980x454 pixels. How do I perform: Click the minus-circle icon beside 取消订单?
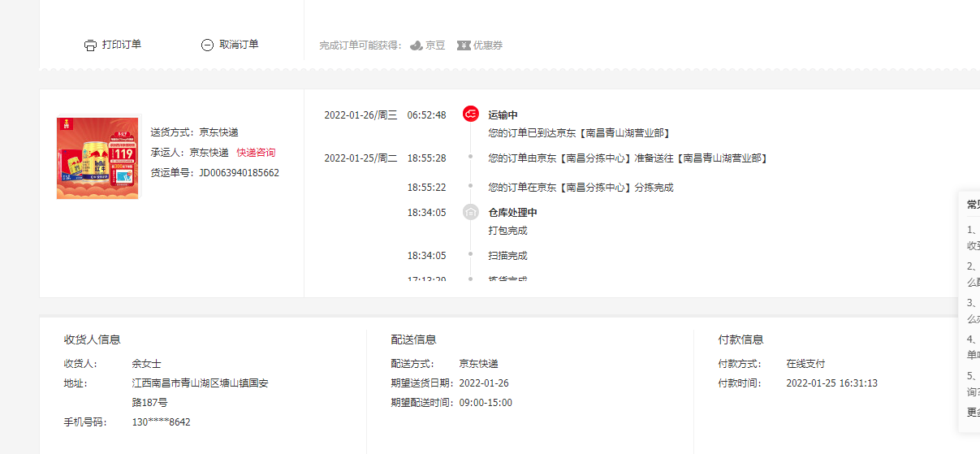[207, 45]
